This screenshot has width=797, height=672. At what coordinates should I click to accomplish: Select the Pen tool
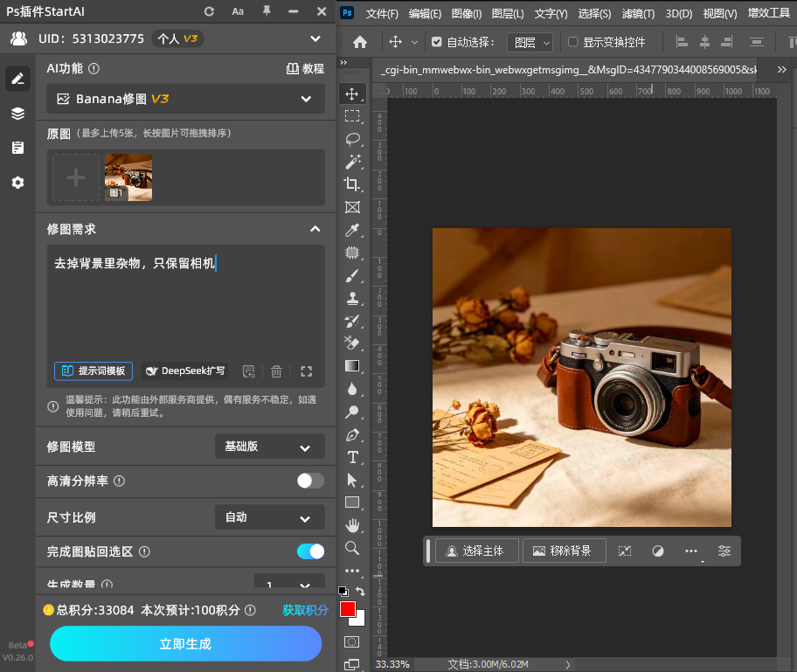coord(352,435)
